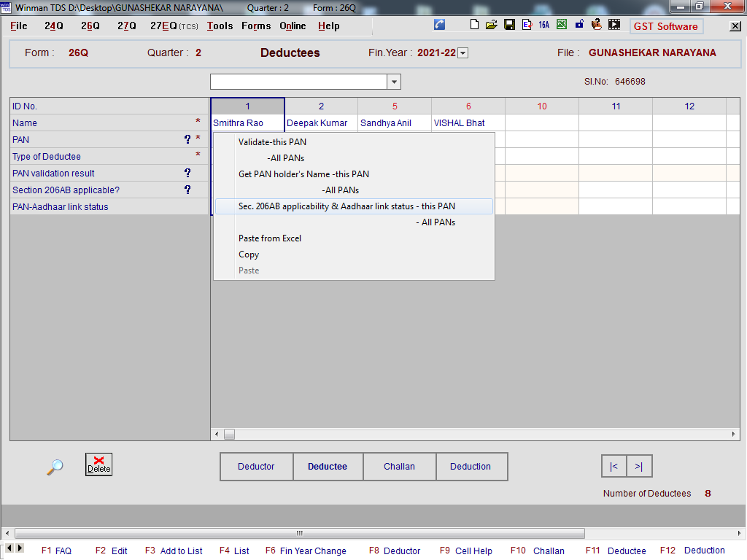Open a file using the folder icon
This screenshot has width=747, height=560.
[492, 25]
